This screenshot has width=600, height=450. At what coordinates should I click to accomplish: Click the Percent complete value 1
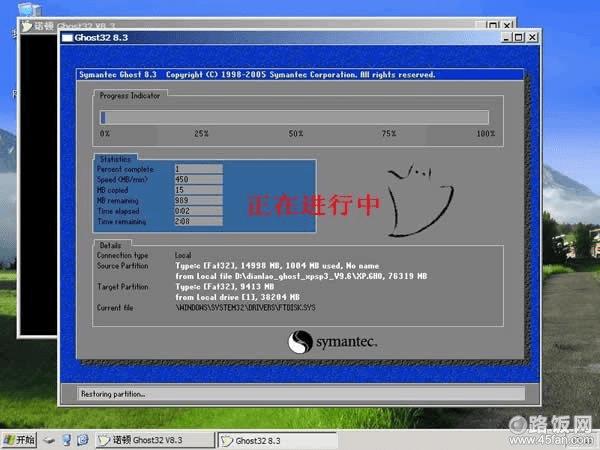pos(199,169)
